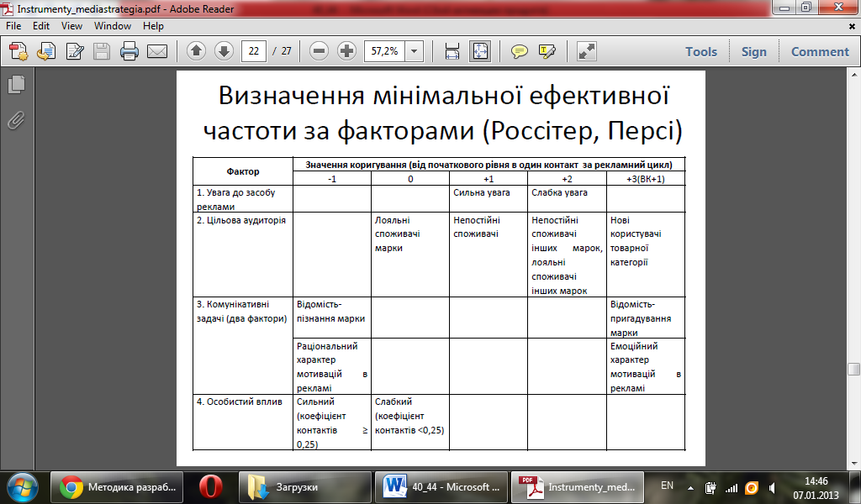
Task: Open the Sign pane
Action: (x=754, y=51)
